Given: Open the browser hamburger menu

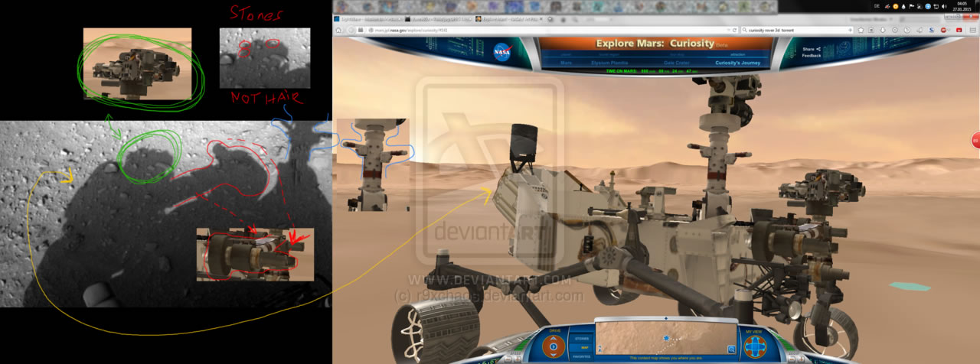Looking at the screenshot, I should (x=972, y=30).
